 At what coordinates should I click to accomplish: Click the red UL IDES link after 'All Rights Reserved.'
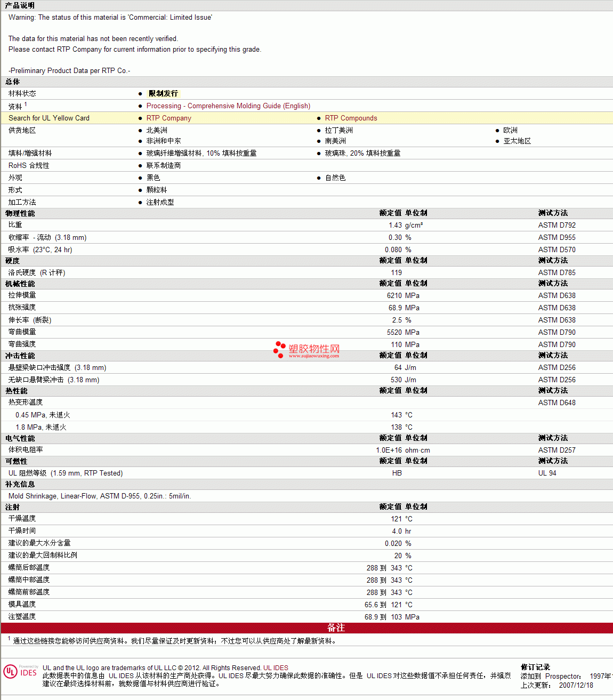(x=276, y=668)
